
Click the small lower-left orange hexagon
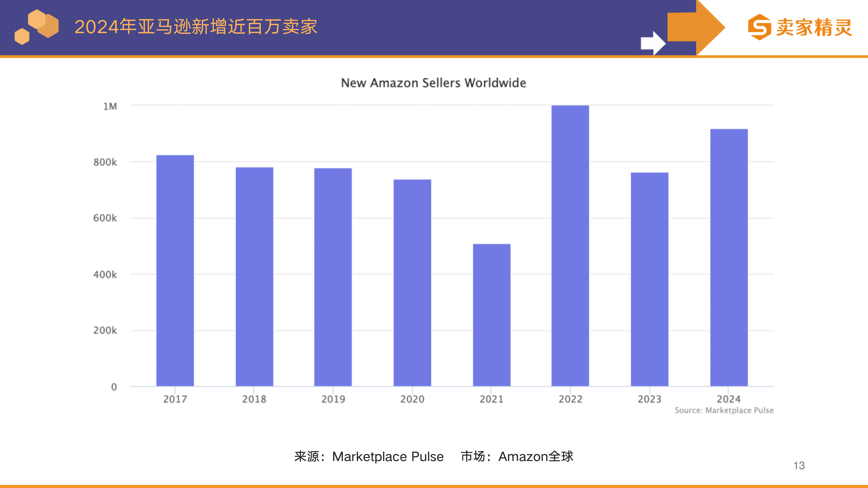(x=22, y=36)
